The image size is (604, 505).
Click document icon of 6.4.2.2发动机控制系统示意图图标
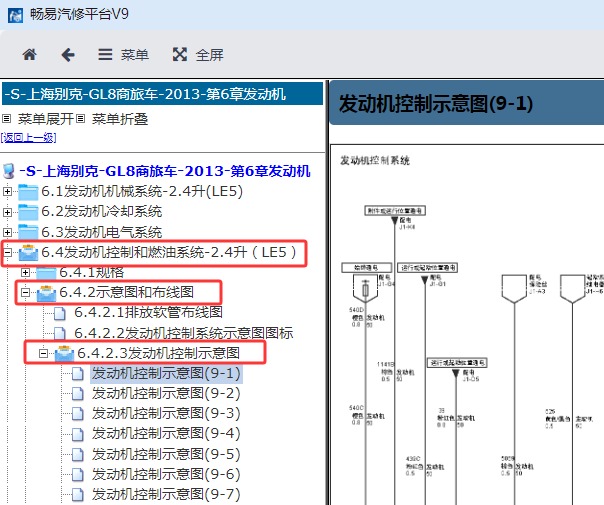pyautogui.click(x=60, y=333)
